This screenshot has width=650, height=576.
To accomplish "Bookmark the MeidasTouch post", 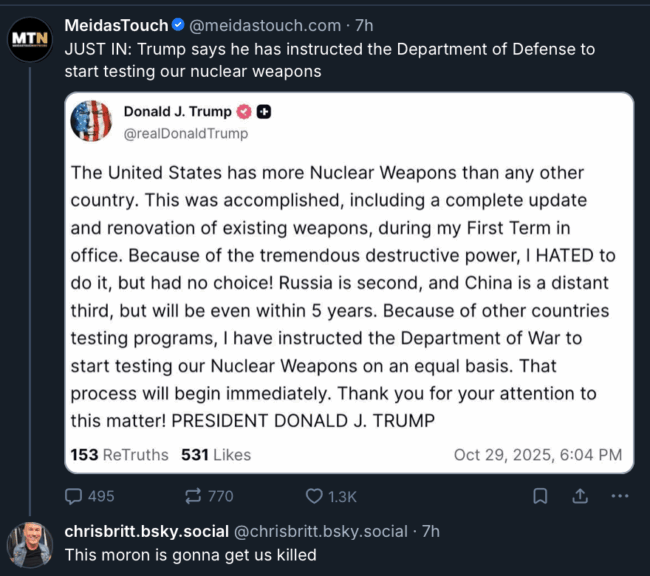I will click(540, 496).
